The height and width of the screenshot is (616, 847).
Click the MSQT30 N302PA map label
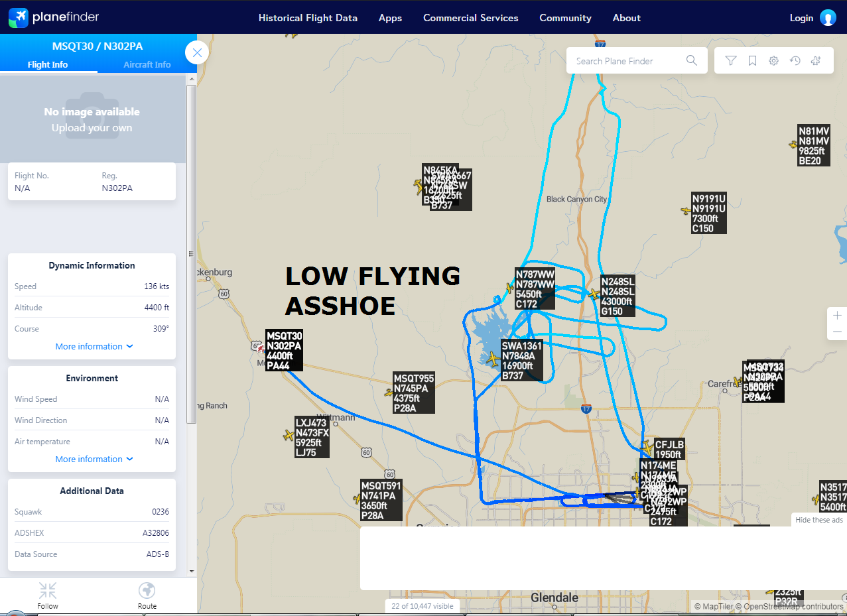[285, 350]
